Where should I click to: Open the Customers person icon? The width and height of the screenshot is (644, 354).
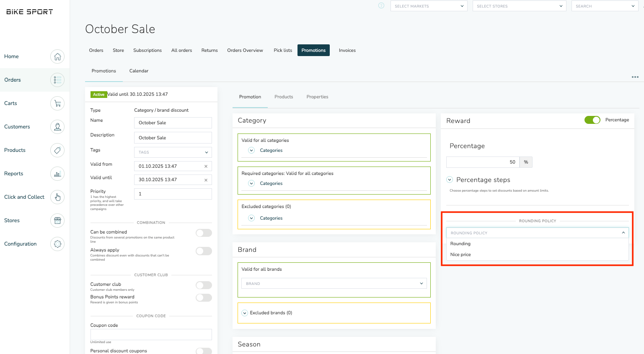(57, 127)
